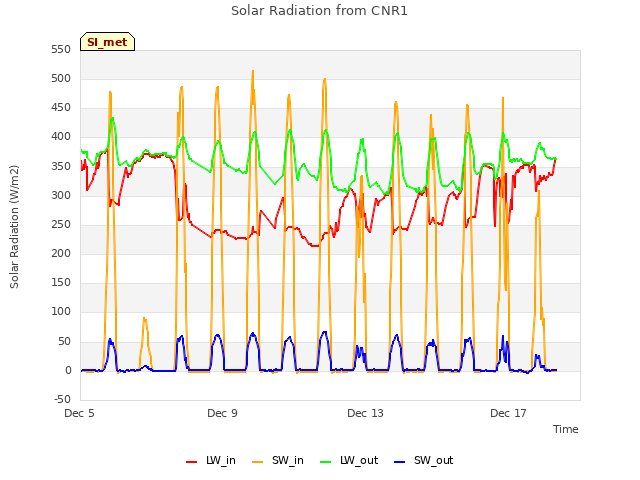Click the 500 y-axis tick label
This screenshot has height=480, width=640.
click(x=61, y=78)
